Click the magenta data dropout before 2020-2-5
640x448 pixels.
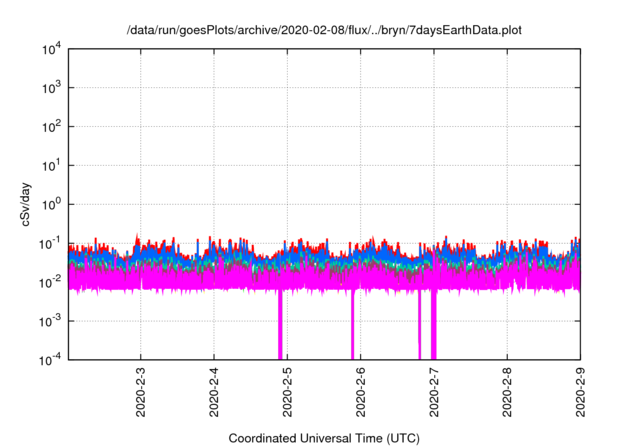tap(280, 325)
